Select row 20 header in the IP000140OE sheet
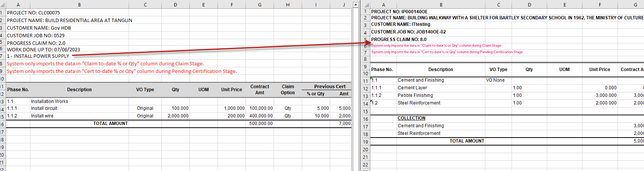The width and height of the screenshot is (644, 171). pyautogui.click(x=365, y=149)
